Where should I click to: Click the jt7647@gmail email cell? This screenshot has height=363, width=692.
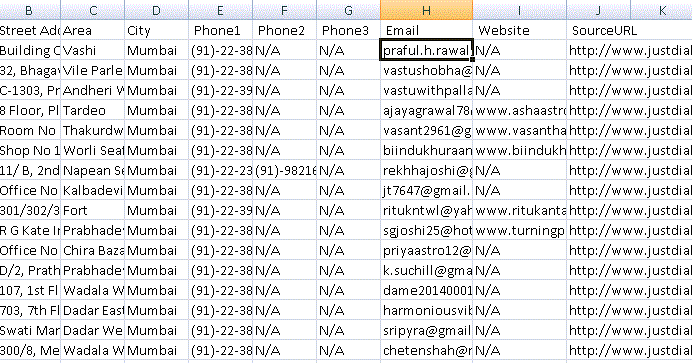click(426, 191)
